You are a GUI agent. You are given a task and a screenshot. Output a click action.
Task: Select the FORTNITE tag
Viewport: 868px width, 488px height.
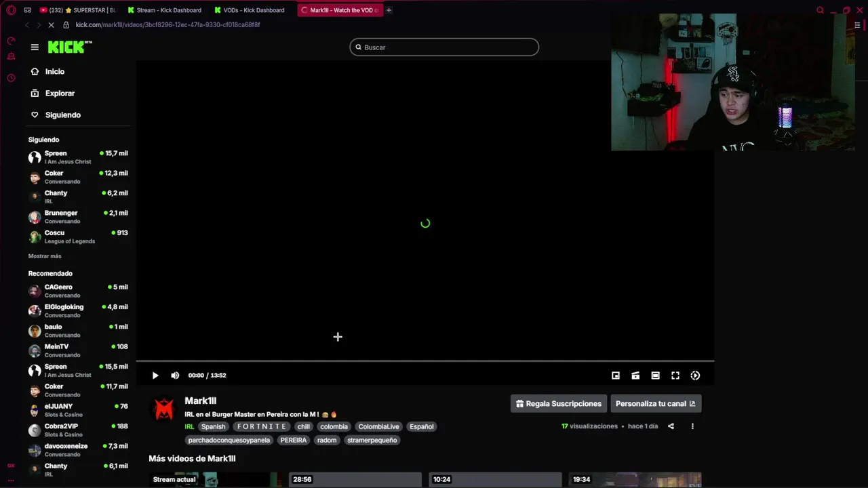(x=262, y=426)
